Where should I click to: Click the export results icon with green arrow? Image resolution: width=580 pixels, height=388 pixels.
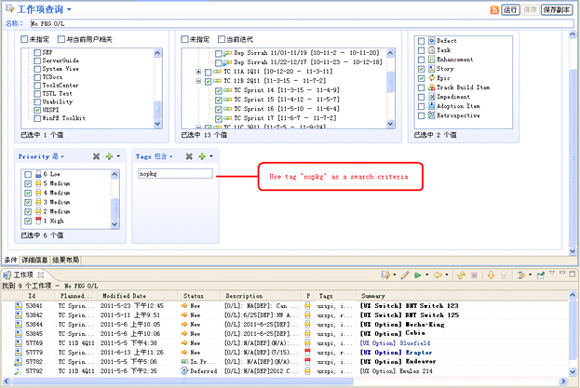541,275
